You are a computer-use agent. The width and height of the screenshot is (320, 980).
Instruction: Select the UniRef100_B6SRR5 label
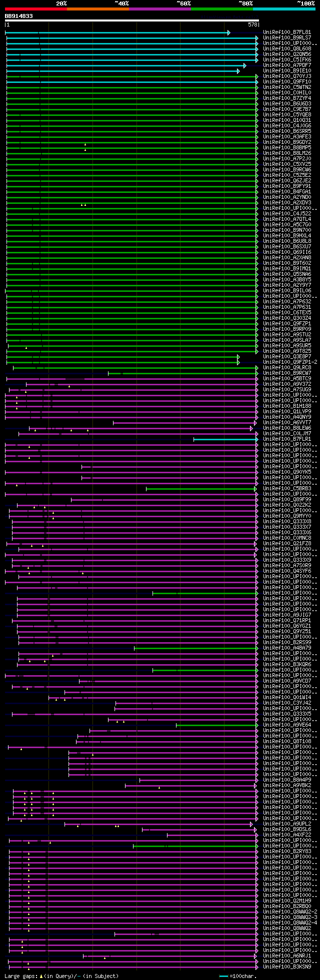[287, 131]
